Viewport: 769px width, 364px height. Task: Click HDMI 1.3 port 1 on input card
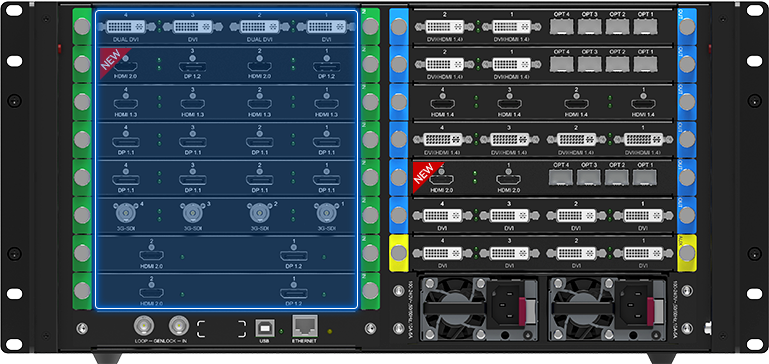[327, 104]
